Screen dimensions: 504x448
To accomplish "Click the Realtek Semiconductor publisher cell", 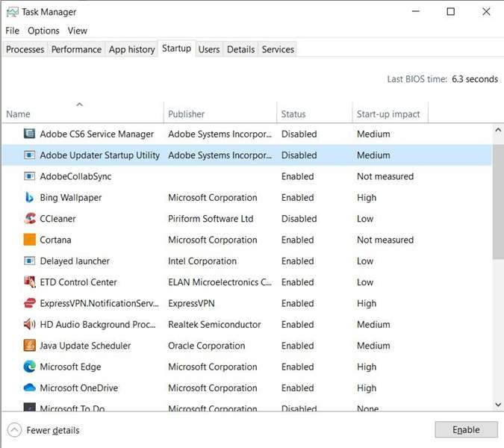I will click(214, 325).
